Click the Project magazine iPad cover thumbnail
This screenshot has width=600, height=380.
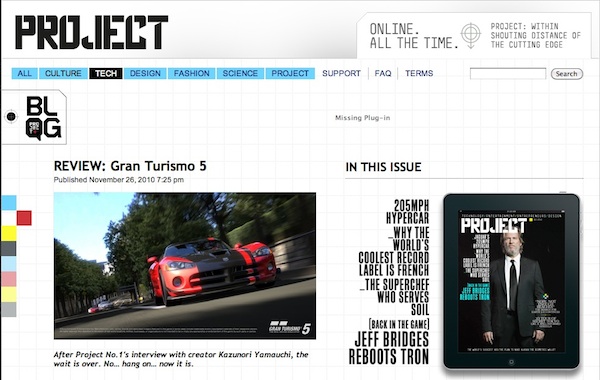coord(511,282)
